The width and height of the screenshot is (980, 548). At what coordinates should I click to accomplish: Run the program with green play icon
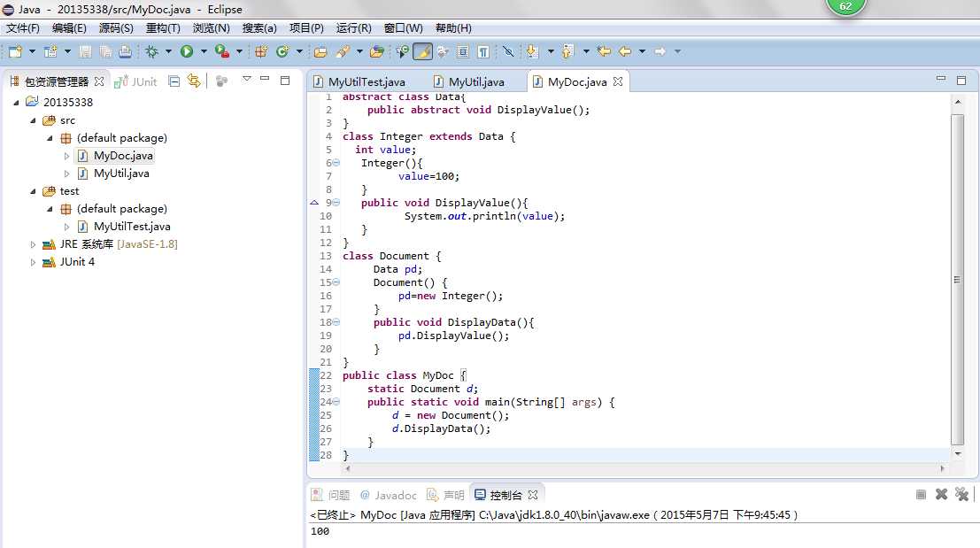186,51
